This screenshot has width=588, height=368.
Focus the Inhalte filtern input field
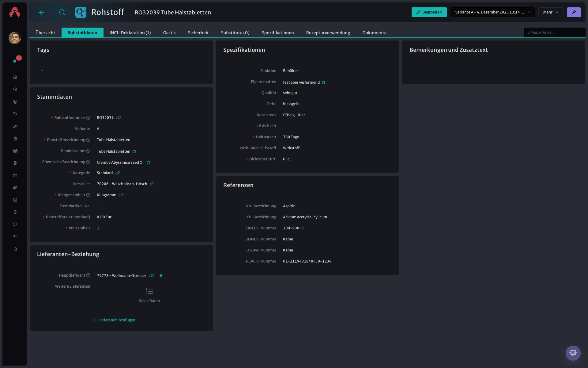(x=555, y=33)
